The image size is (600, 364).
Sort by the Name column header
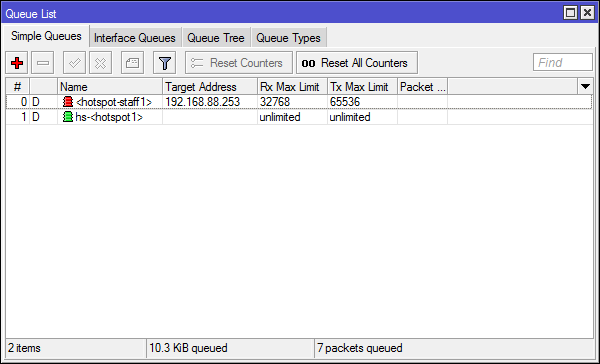(110, 87)
